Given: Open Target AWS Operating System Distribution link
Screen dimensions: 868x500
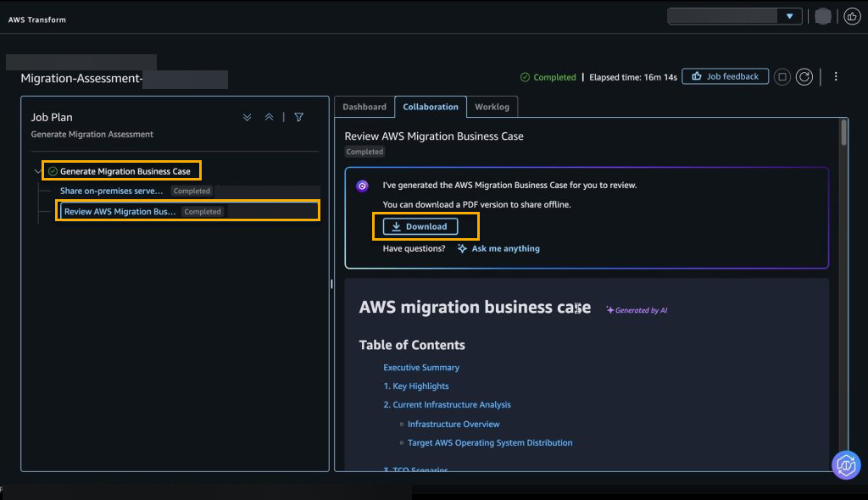Looking at the screenshot, I should 490,443.
